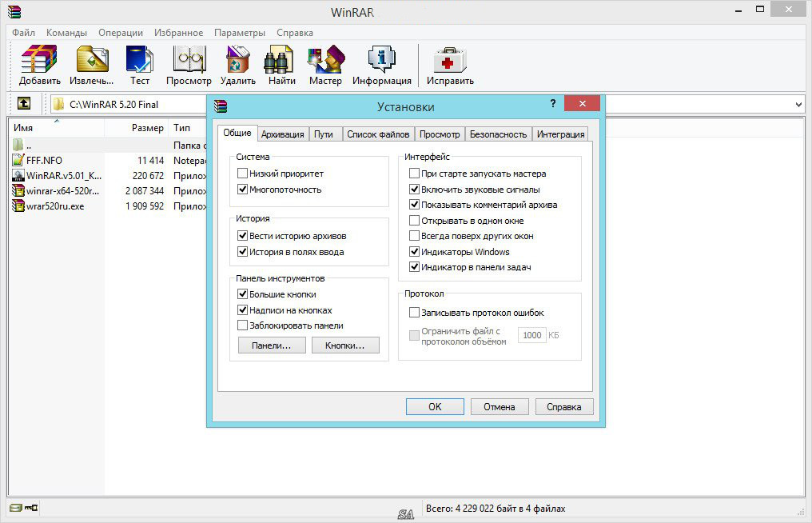Click the WinRAR icon in main title bar

pyautogui.click(x=14, y=11)
